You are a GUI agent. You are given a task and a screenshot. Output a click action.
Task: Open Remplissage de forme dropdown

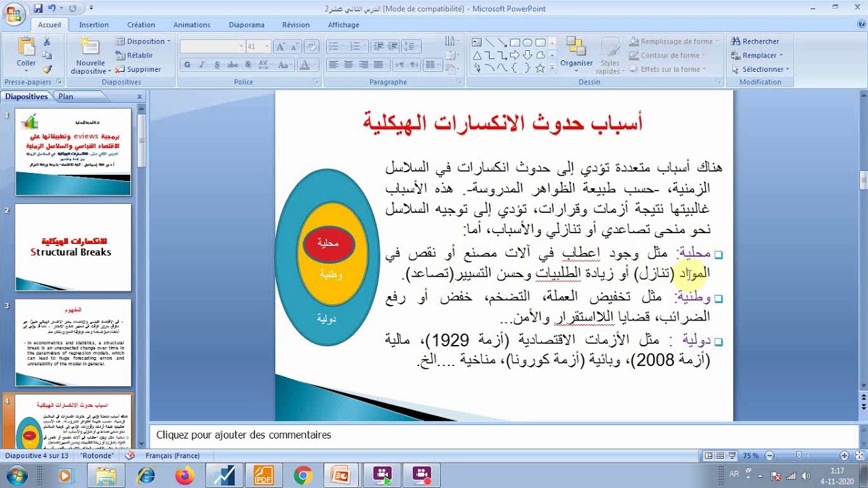point(673,41)
